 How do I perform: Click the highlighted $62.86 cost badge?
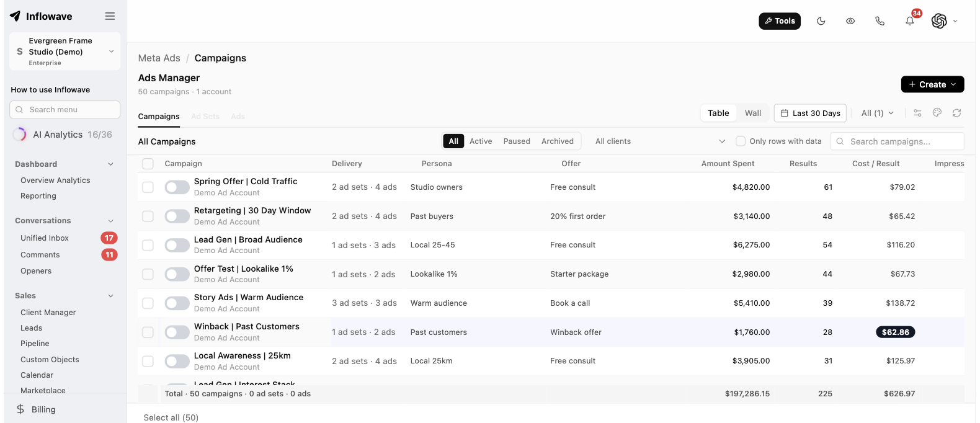[x=895, y=332]
